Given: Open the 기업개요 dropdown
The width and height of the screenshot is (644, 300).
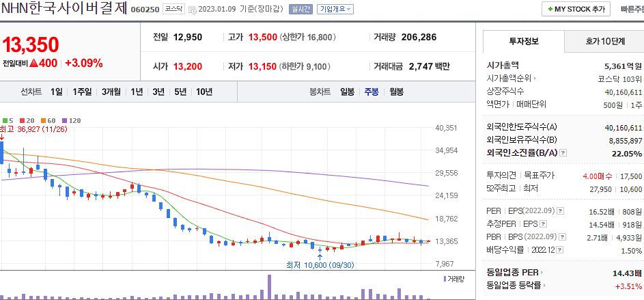Looking at the screenshot, I should 335,9.
